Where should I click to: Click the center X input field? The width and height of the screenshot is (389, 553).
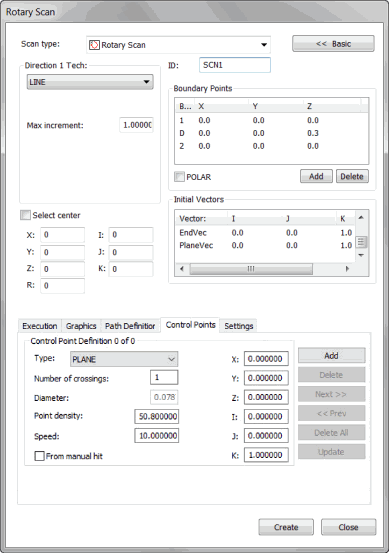(x=62, y=235)
